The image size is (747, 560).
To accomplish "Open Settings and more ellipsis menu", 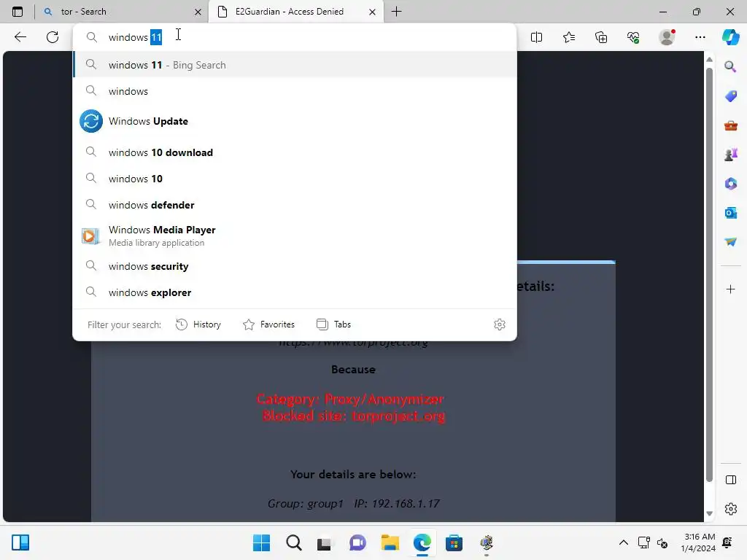I will (700, 37).
